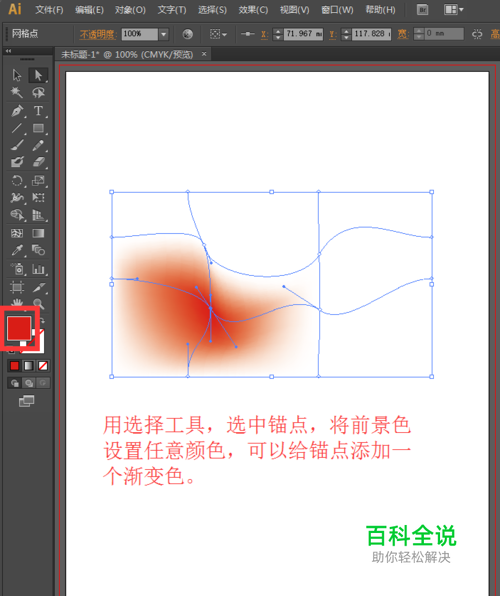500x596 pixels.
Task: Select the Free Transform tool
Action: tap(38, 198)
